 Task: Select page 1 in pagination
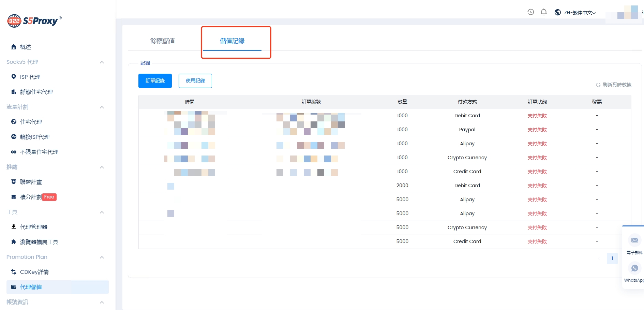pyautogui.click(x=612, y=258)
